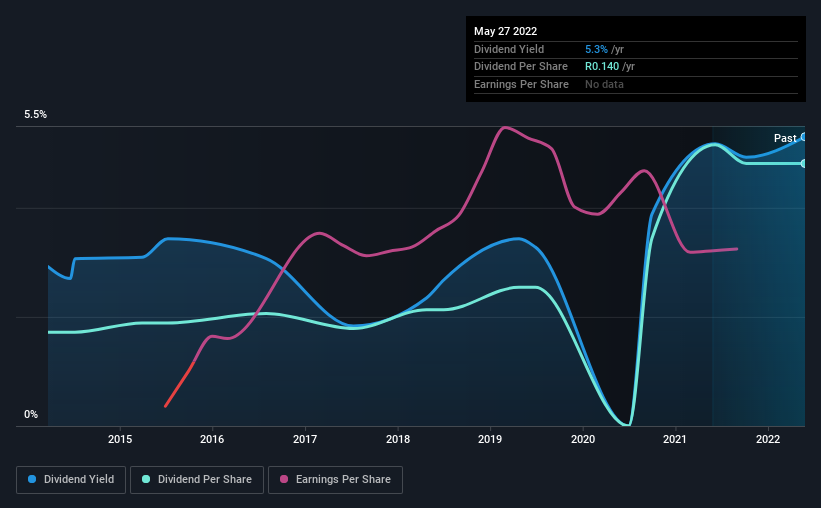Viewport: 821px width, 508px height.
Task: Click the red segment of the earnings line
Action: (180, 384)
